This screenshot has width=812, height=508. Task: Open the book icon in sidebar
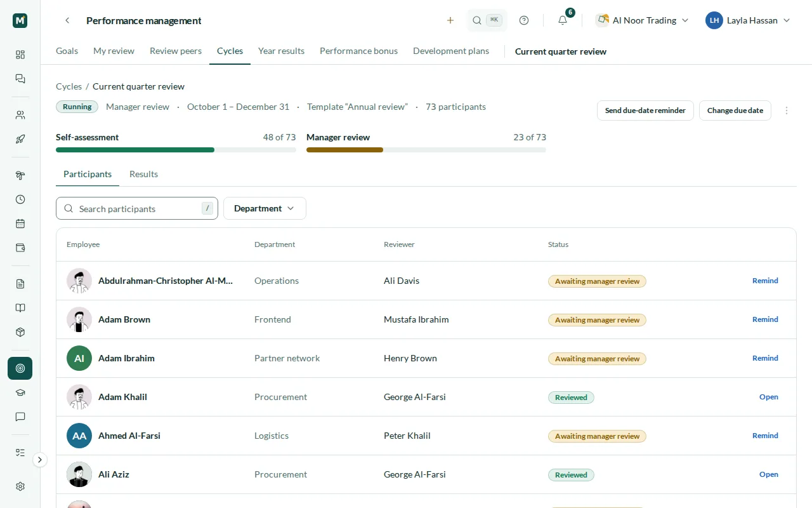pyautogui.click(x=20, y=308)
